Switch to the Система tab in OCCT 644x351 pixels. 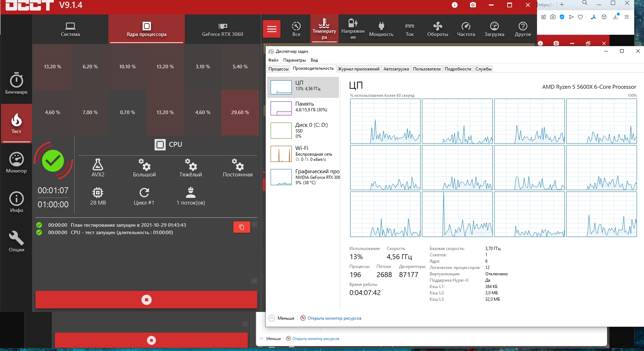[70, 29]
